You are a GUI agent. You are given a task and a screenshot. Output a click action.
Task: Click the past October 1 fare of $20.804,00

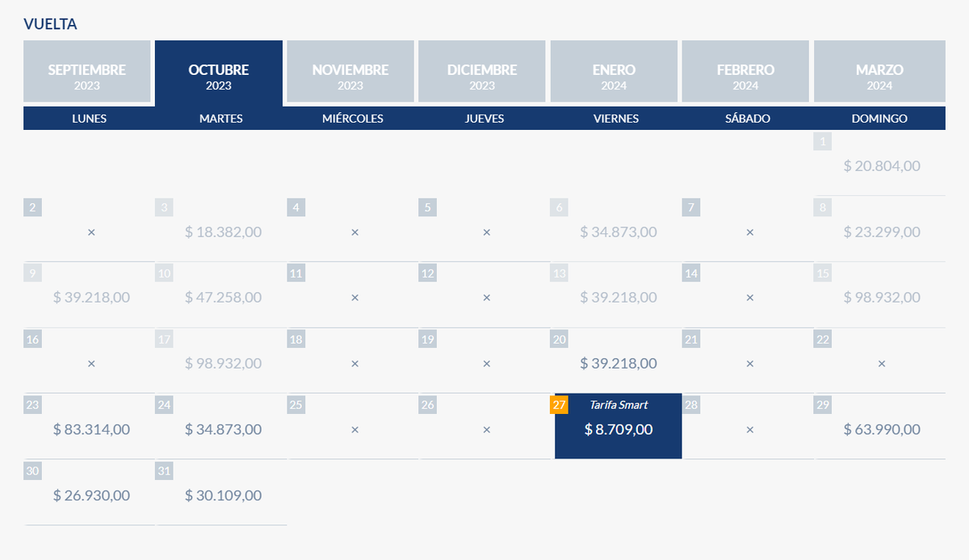pos(882,165)
